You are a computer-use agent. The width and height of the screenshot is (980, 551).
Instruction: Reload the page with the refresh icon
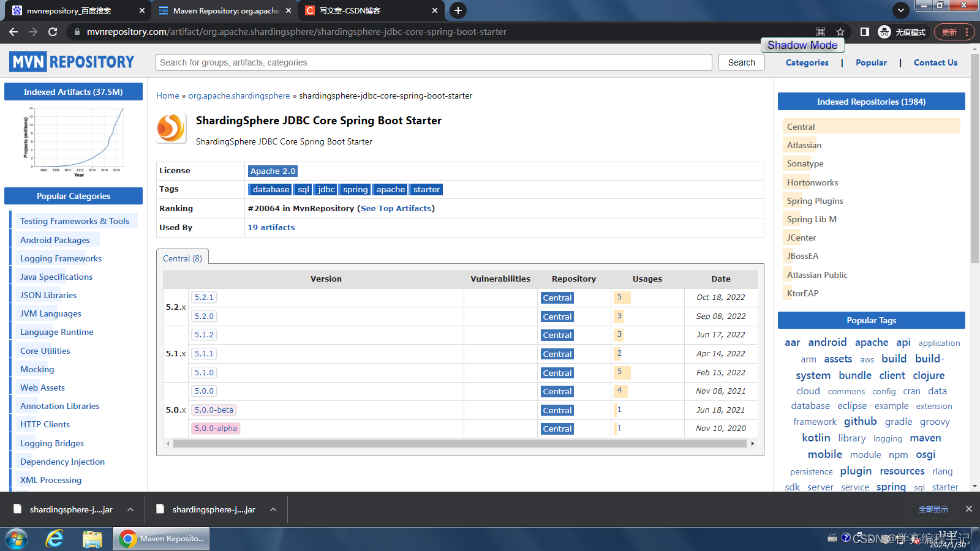(53, 32)
